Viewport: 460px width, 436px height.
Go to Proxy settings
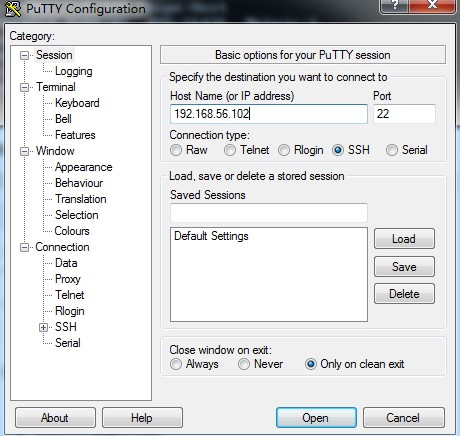68,279
